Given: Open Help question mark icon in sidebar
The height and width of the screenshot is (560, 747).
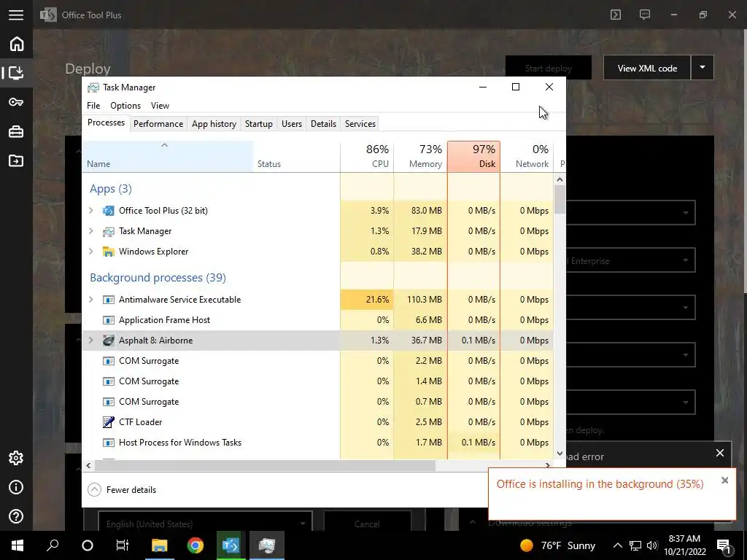Looking at the screenshot, I should coord(16,516).
